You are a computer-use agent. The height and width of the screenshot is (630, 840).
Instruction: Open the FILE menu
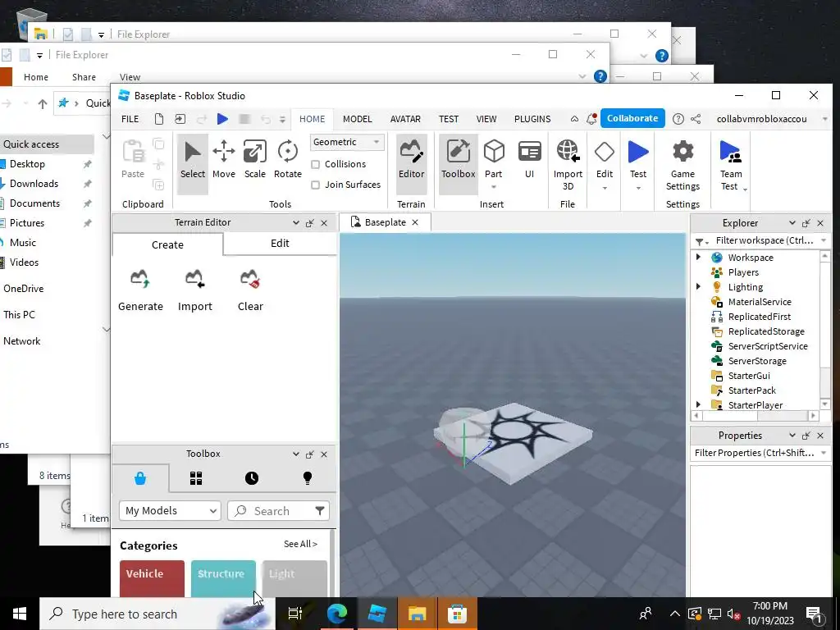[130, 119]
